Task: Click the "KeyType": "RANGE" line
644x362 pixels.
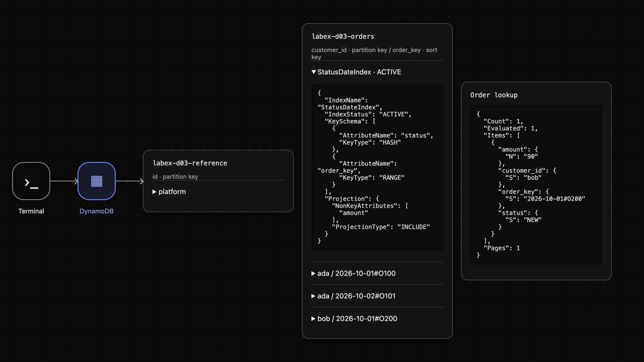Action: [372, 177]
